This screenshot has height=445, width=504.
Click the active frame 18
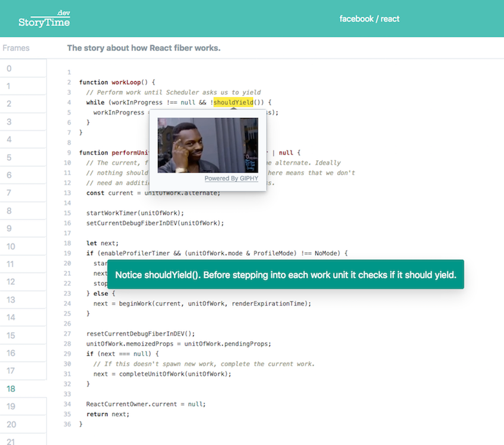tap(23, 389)
